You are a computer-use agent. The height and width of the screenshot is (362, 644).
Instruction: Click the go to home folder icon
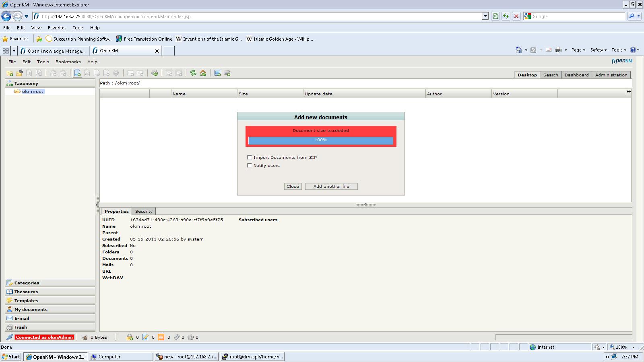point(203,73)
